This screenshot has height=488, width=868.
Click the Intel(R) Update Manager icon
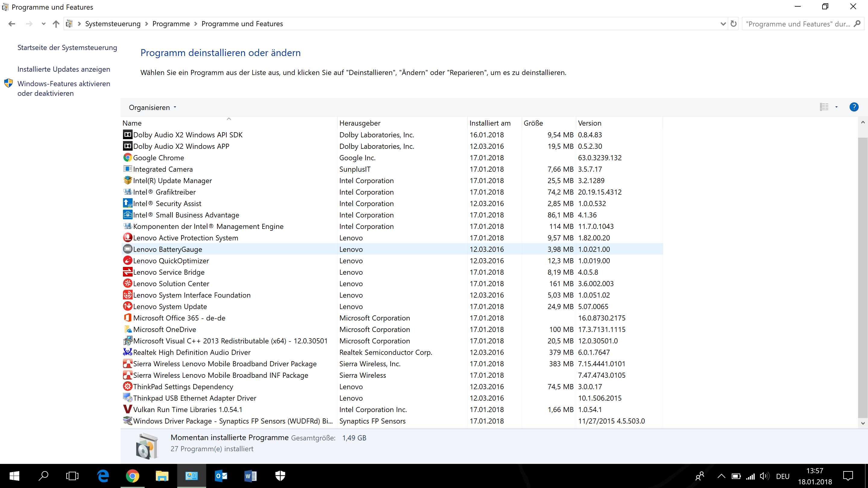click(127, 180)
